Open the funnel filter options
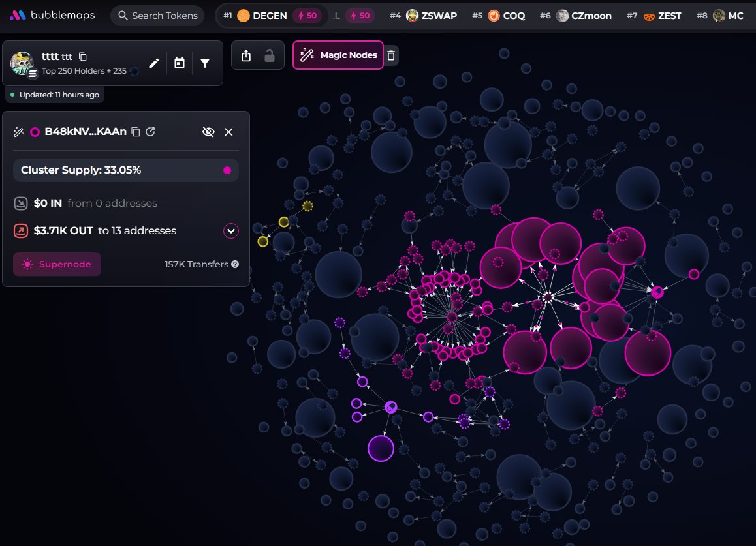The width and height of the screenshot is (756, 546). tap(205, 63)
